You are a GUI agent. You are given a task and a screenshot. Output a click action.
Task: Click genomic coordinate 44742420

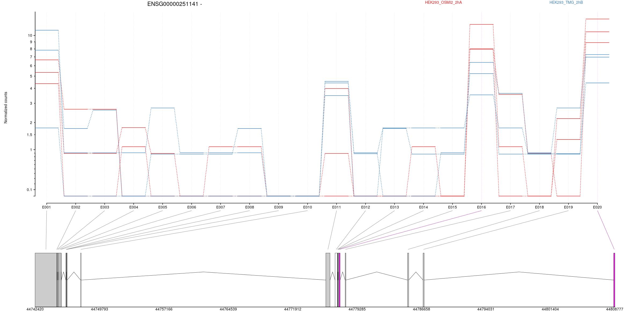[35, 309]
